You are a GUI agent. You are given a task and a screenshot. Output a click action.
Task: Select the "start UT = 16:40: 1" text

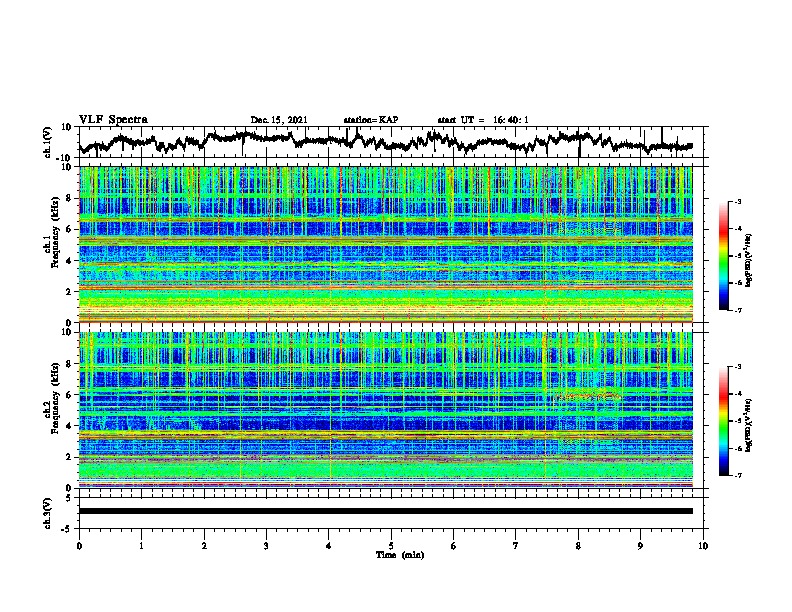(483, 120)
